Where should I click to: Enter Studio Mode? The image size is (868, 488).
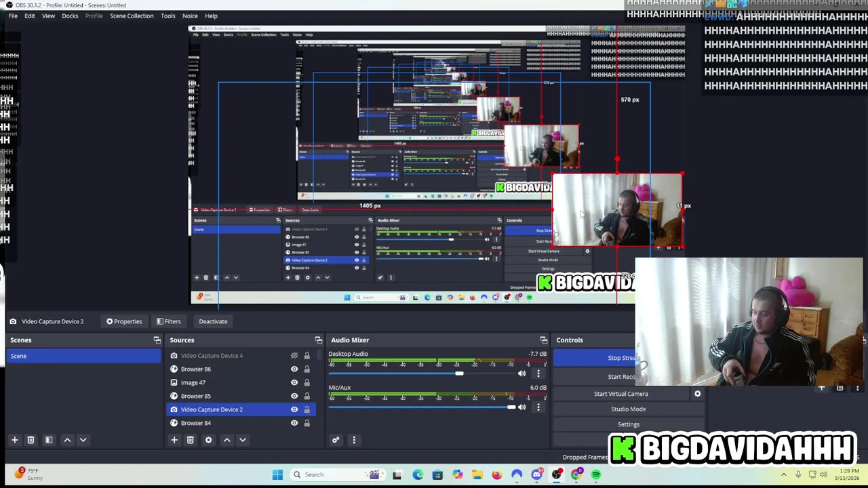[x=628, y=409]
